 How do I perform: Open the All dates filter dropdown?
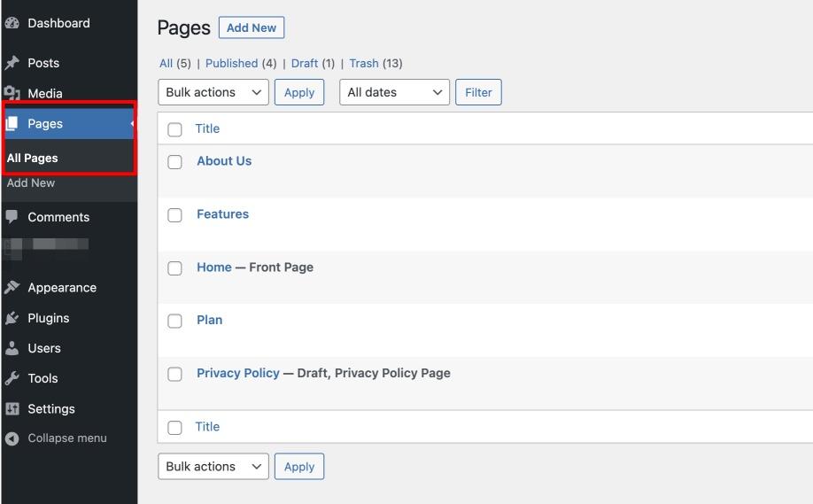click(x=394, y=92)
